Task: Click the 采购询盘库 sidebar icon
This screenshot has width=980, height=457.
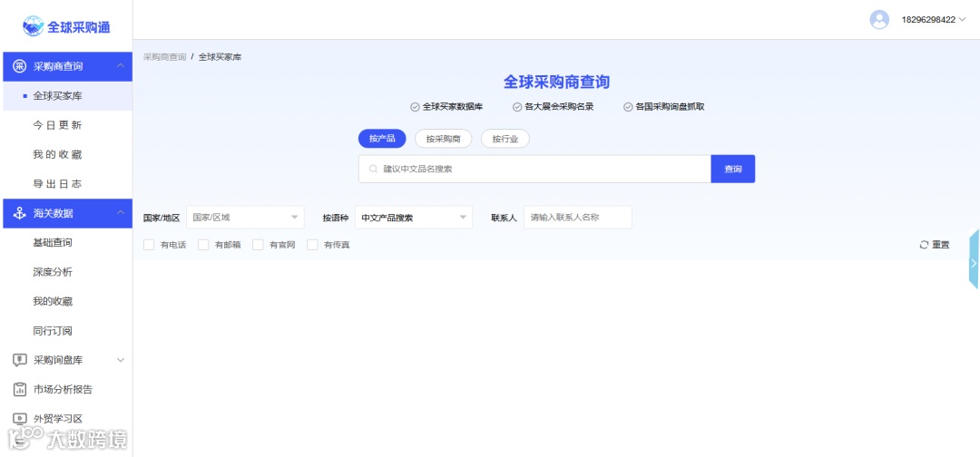Action: (x=20, y=360)
